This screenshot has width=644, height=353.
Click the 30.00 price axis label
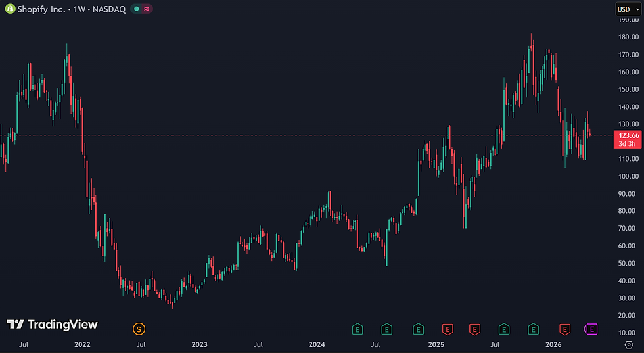tap(628, 298)
